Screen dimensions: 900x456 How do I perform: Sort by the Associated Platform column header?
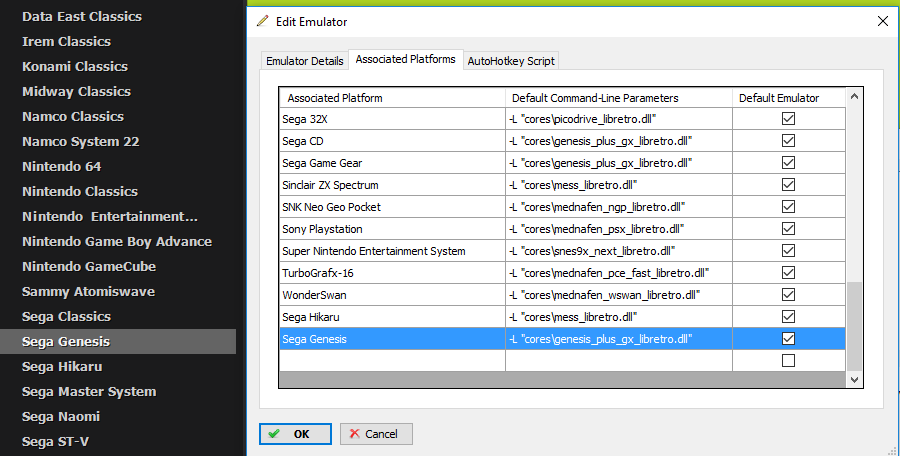tap(392, 98)
